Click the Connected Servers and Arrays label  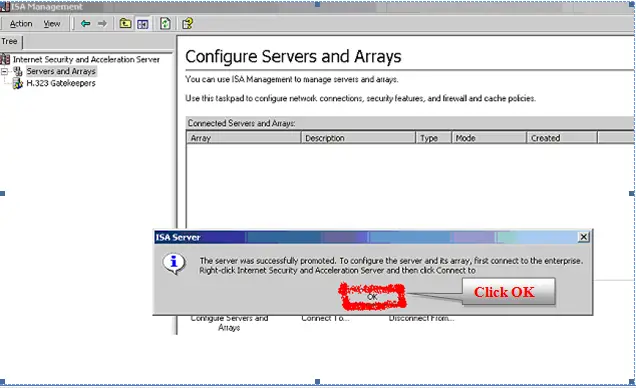(x=241, y=123)
